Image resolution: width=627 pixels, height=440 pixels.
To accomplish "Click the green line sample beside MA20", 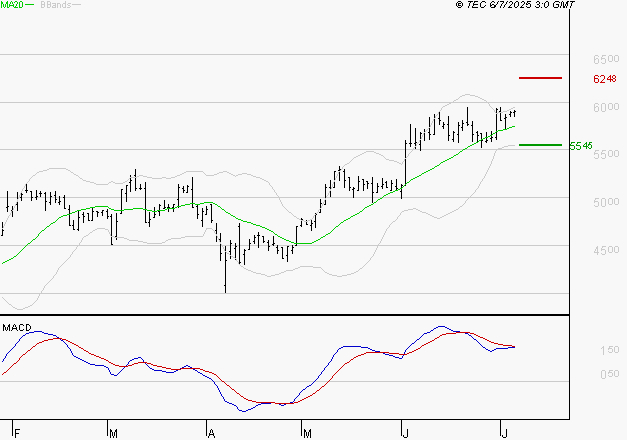I will coord(32,5).
